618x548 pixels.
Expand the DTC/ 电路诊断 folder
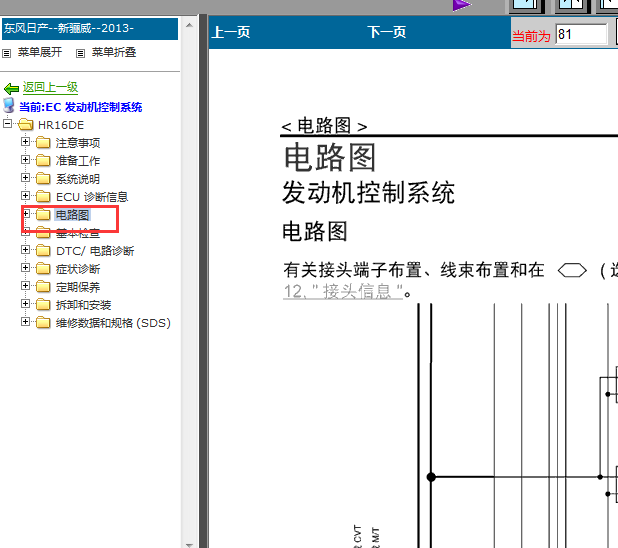tap(26, 250)
